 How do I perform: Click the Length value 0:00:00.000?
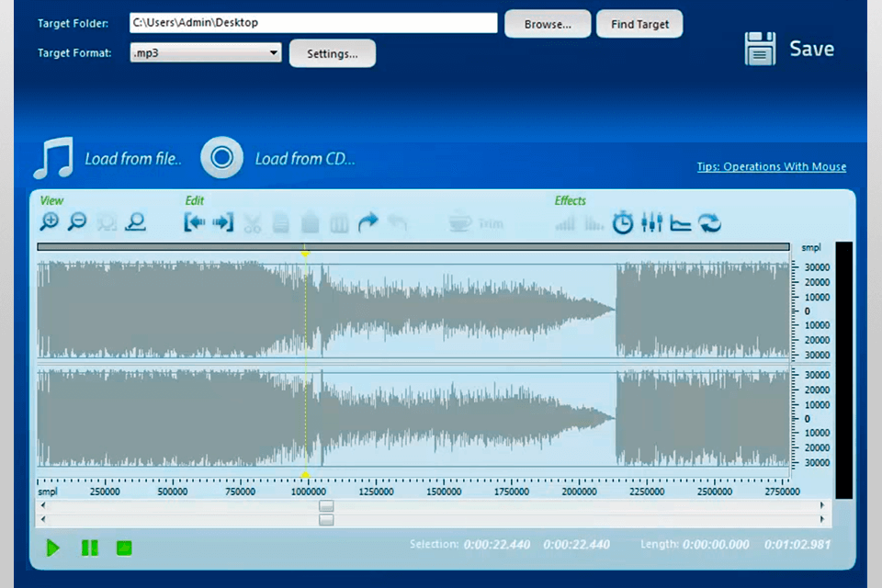[x=716, y=544]
